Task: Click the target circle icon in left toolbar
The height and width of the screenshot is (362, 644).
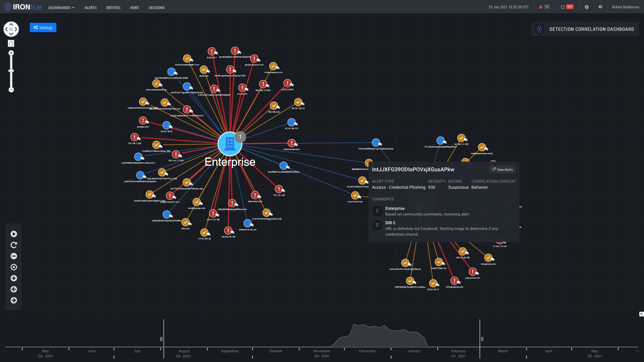Action: coord(14,267)
